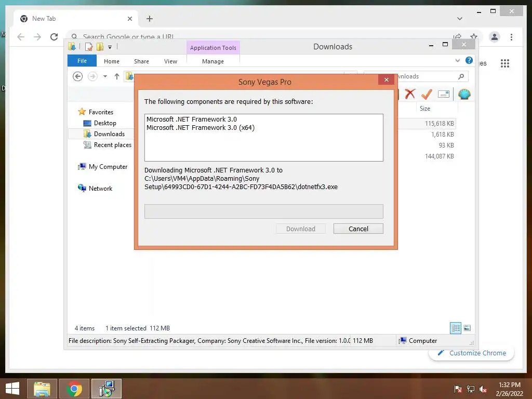Viewport: 532px width, 399px height.
Task: Click Customize Chrome button
Action: (x=472, y=353)
